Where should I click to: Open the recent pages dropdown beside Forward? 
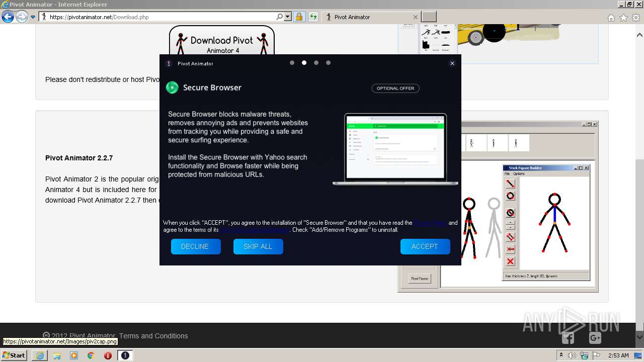point(33,17)
